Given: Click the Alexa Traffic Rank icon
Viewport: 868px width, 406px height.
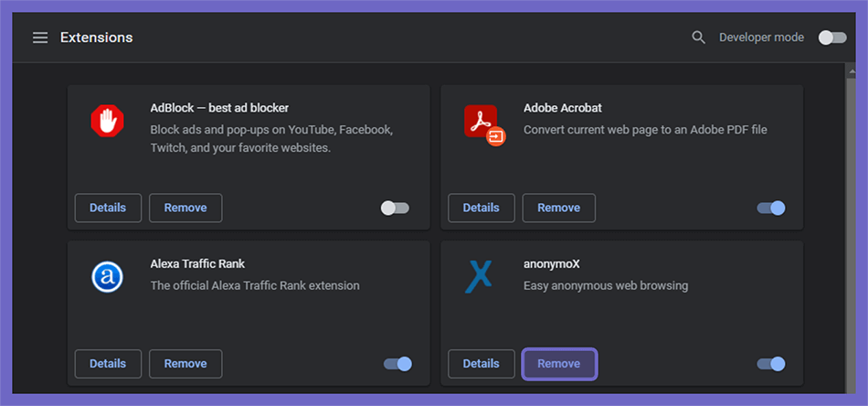Looking at the screenshot, I should point(107,277).
